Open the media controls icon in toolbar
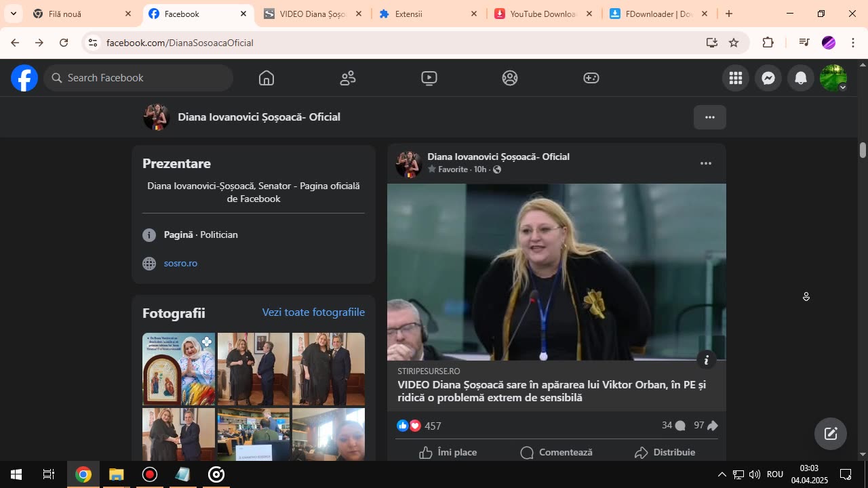The width and height of the screenshot is (868, 488). point(804,43)
